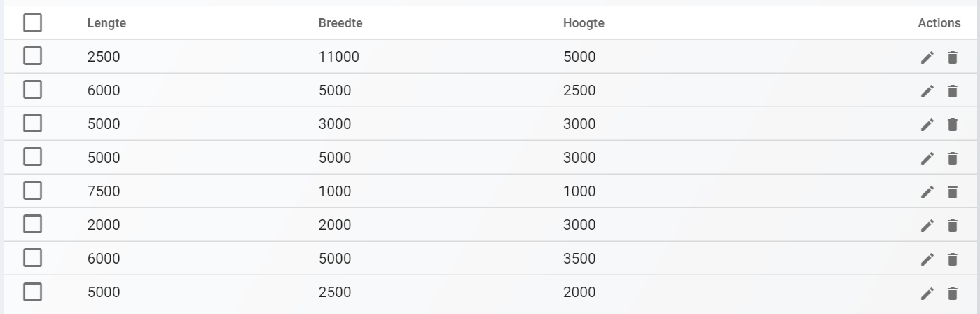Click the Hoogte column header
This screenshot has height=314, width=980.
point(584,23)
